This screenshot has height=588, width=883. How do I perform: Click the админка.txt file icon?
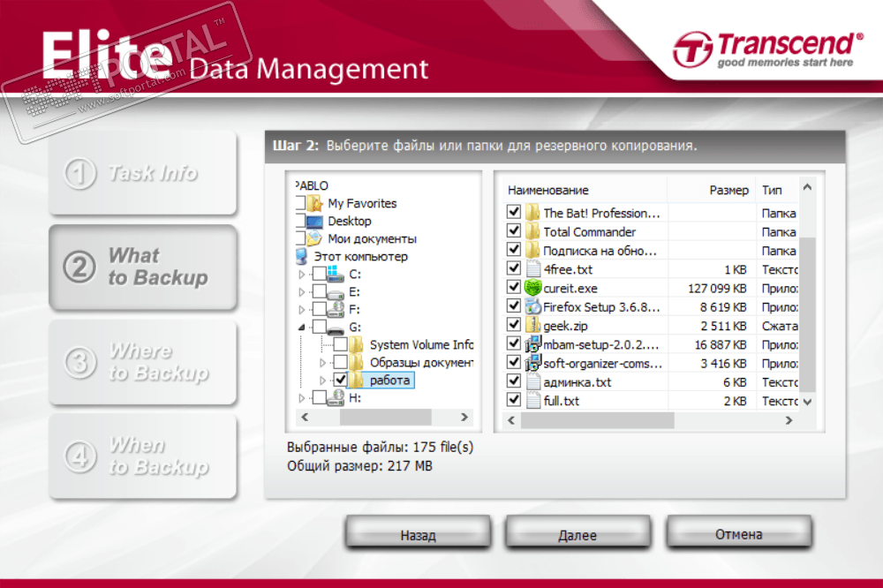tap(532, 382)
